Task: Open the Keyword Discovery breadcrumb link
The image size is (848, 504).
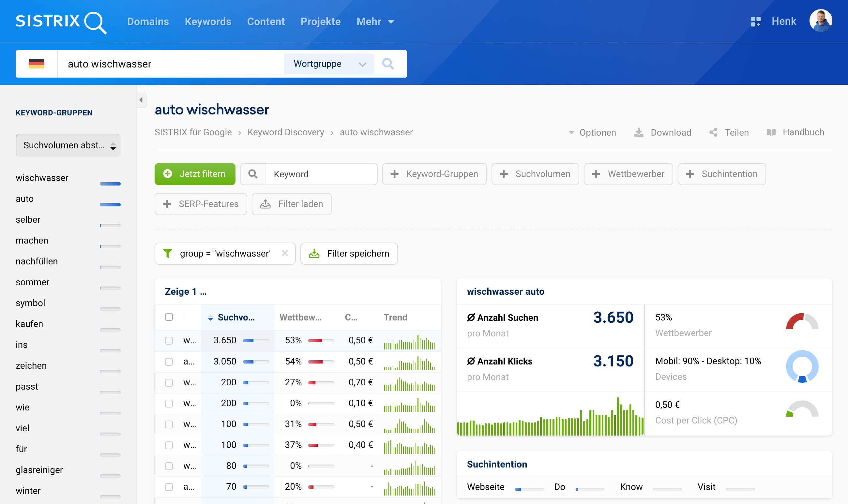Action: coord(286,132)
